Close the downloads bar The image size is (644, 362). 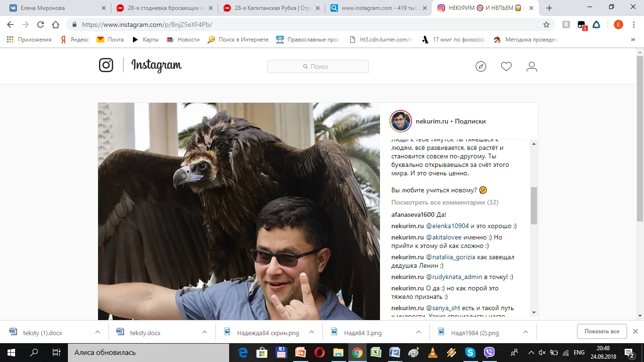pos(636,331)
